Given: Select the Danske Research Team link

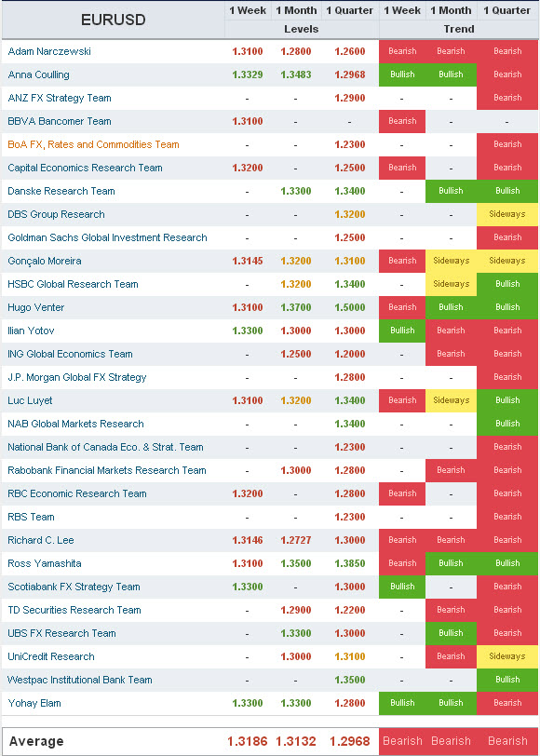Looking at the screenshot, I should click(x=61, y=191).
